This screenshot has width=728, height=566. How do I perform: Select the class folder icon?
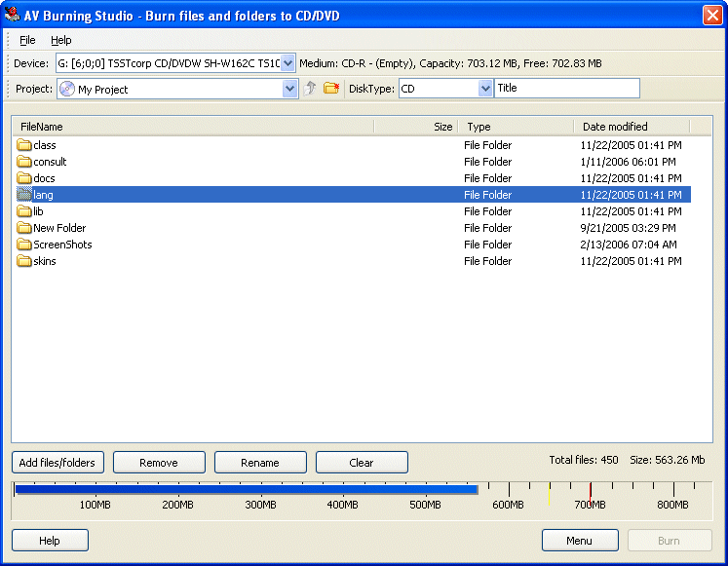pyautogui.click(x=24, y=145)
